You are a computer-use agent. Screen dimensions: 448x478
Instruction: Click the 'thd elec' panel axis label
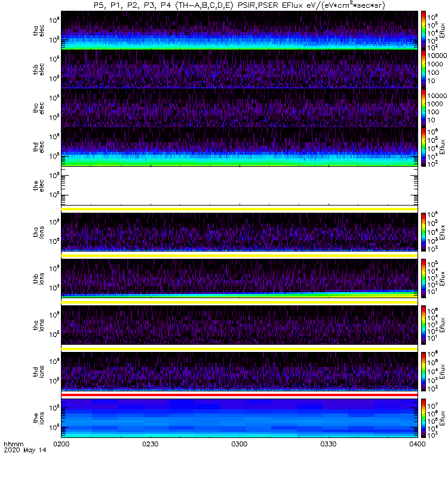[38, 146]
